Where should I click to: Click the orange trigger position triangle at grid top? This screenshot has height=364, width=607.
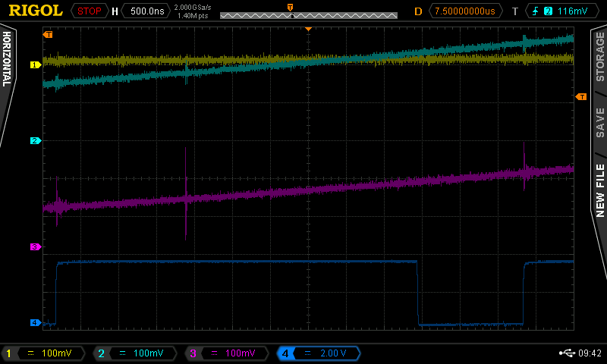click(309, 29)
